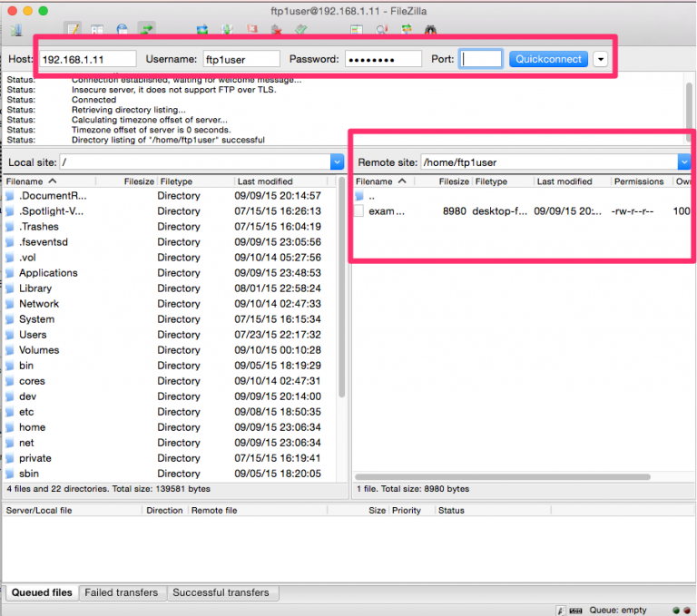Process the transfer queue green arrow icon
This screenshot has width=697, height=616.
(227, 29)
